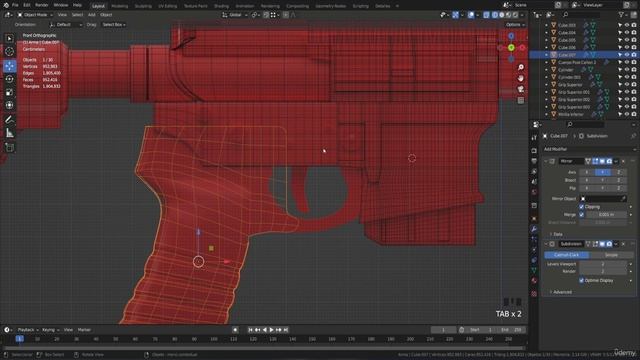
Task: Open Object Mode dropdown
Action: [x=35, y=15]
